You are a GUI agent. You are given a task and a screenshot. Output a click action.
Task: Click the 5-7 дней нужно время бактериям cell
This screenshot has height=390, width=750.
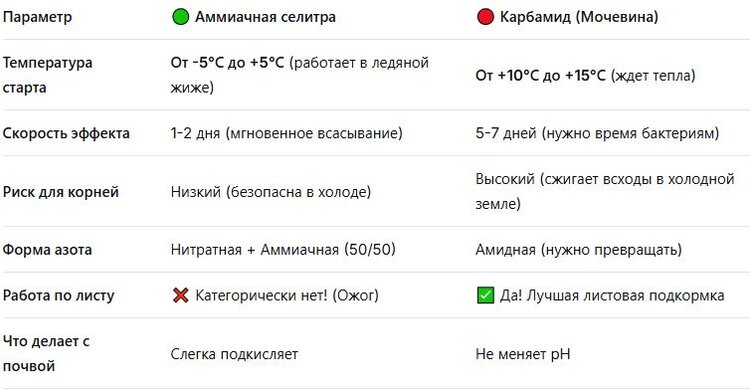coord(597,133)
